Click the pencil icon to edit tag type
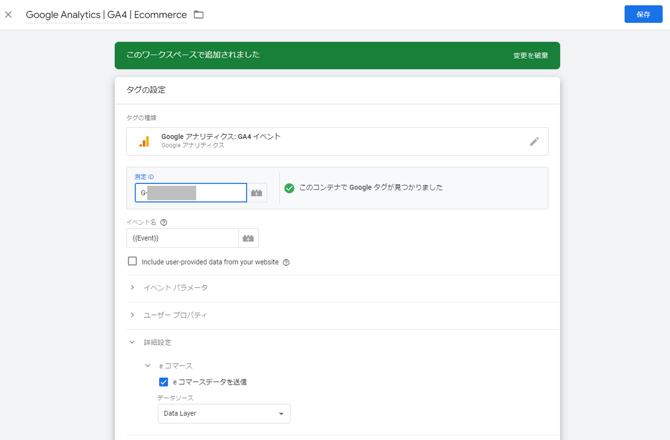The image size is (670, 440). click(534, 142)
